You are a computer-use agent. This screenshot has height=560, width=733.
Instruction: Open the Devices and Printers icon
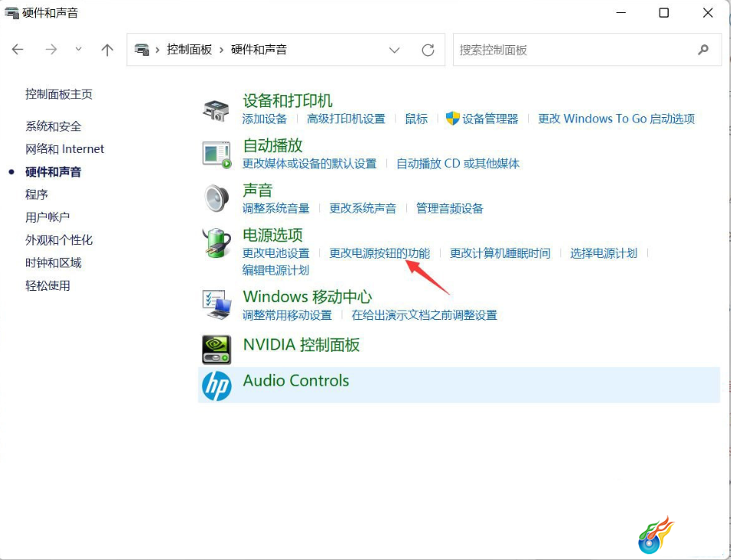216,110
